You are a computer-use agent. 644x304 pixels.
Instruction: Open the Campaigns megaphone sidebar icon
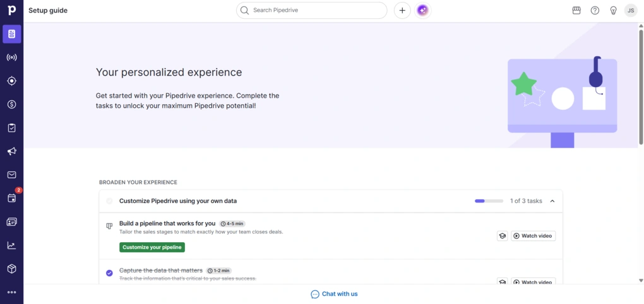point(12,151)
